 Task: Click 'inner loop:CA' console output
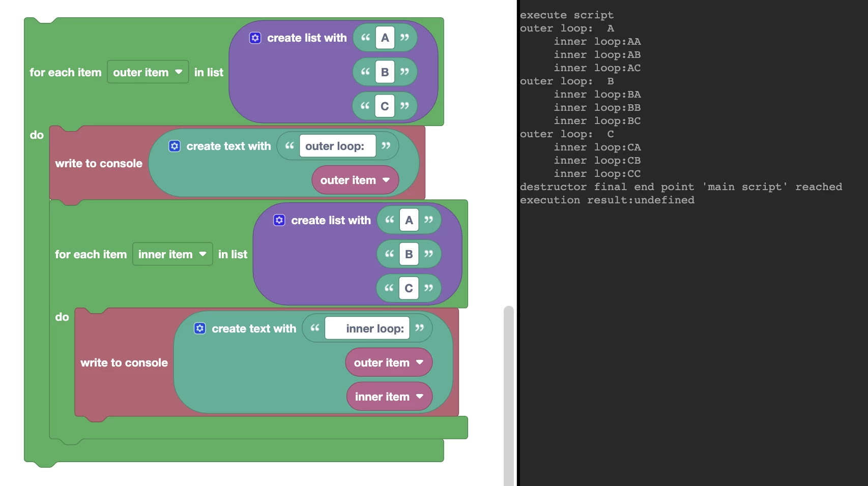597,147
